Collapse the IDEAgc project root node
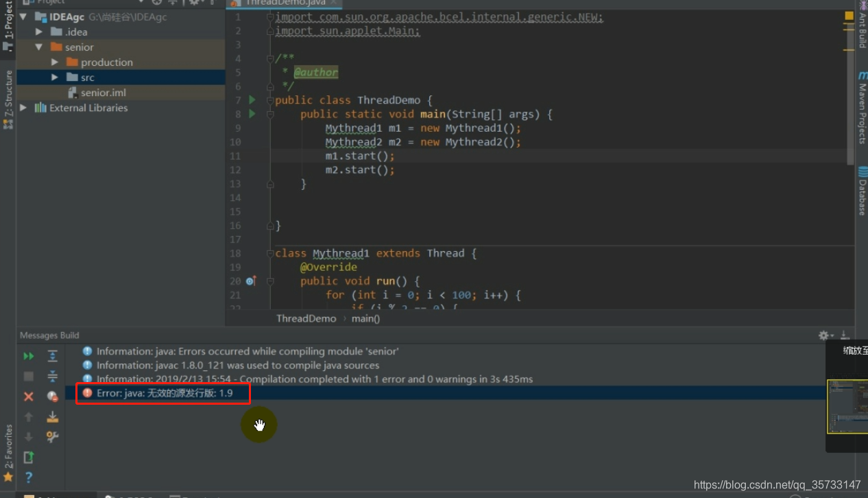Image resolution: width=868 pixels, height=498 pixels. [24, 16]
